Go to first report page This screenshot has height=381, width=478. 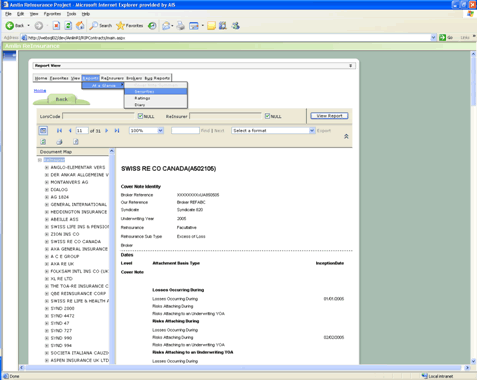point(59,131)
